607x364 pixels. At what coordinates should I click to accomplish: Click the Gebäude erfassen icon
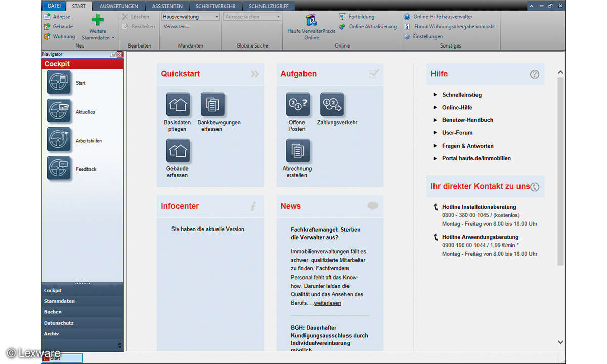click(178, 151)
